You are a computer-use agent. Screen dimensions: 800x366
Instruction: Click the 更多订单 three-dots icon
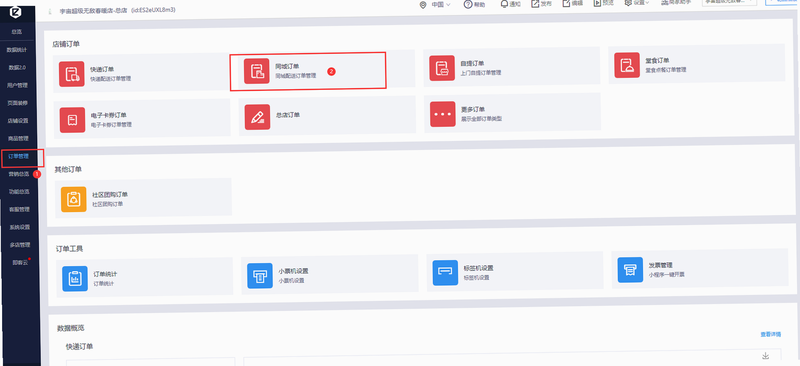[x=443, y=114]
